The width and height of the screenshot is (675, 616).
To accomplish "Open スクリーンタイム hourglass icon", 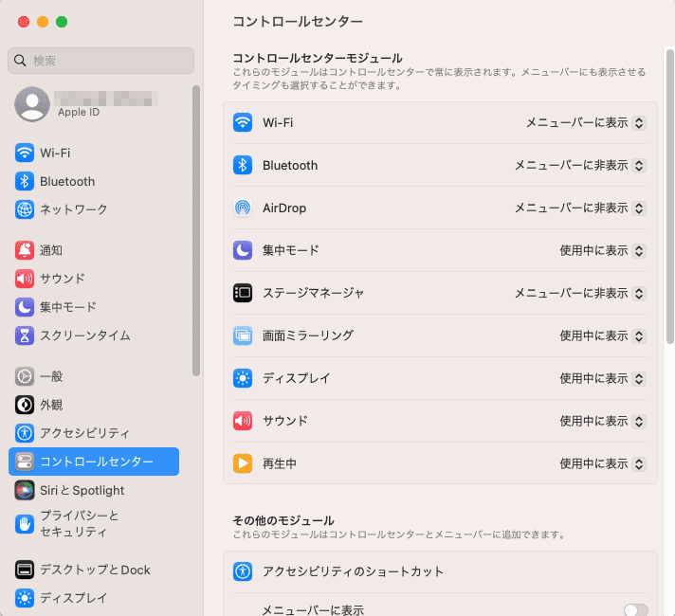I will pyautogui.click(x=25, y=335).
